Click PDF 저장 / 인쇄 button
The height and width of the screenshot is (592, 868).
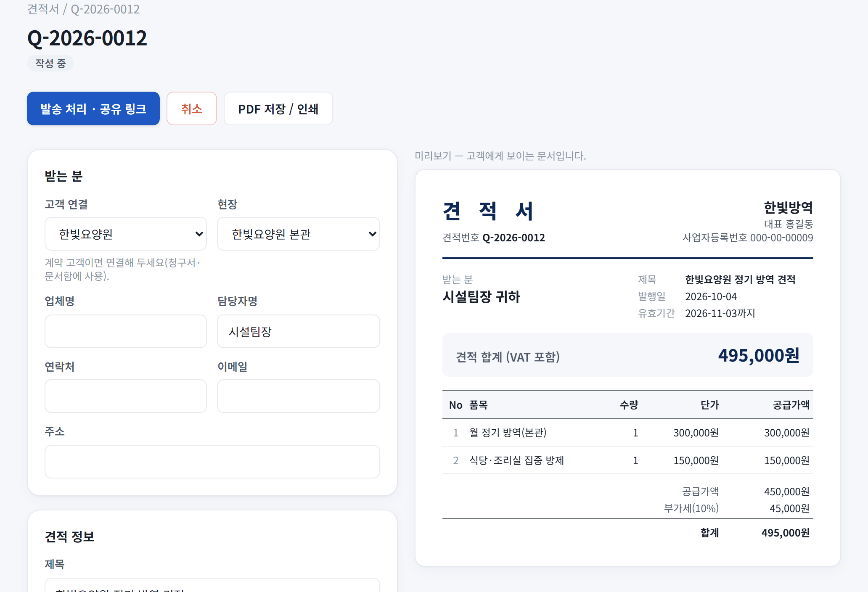point(278,108)
